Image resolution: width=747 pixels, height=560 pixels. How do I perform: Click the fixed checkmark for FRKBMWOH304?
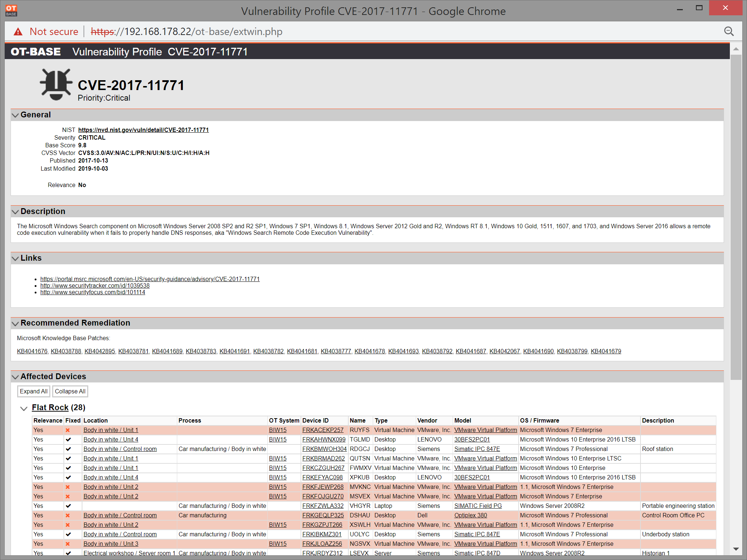point(68,449)
